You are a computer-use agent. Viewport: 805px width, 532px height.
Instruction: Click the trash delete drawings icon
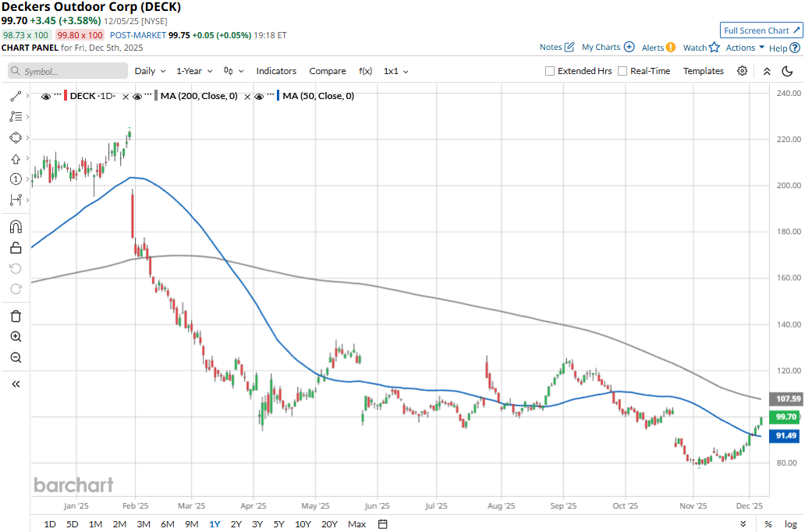tap(16, 316)
